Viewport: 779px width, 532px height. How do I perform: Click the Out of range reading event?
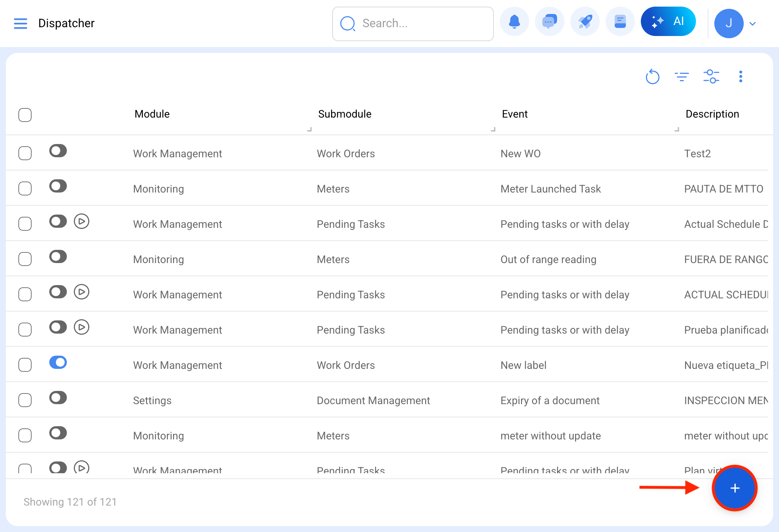point(548,259)
